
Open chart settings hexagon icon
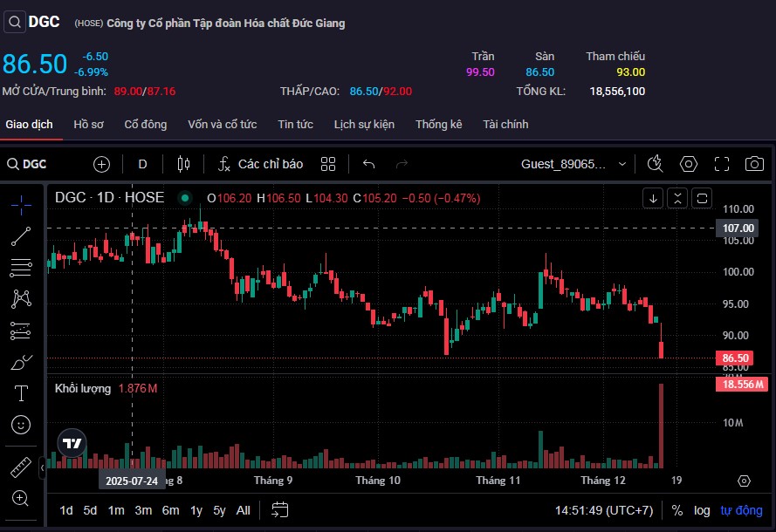689,164
